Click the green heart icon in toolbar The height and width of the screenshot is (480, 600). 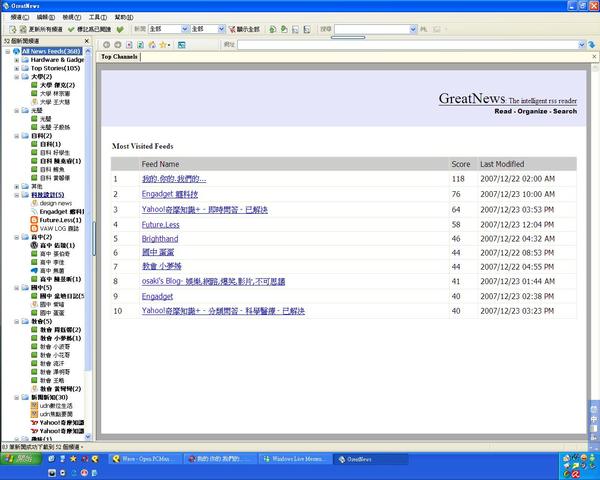[x=120, y=29]
